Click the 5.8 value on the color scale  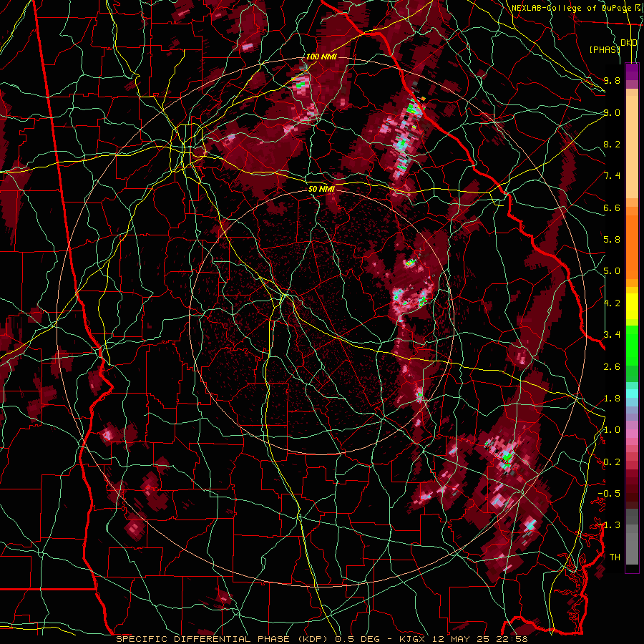click(x=612, y=240)
